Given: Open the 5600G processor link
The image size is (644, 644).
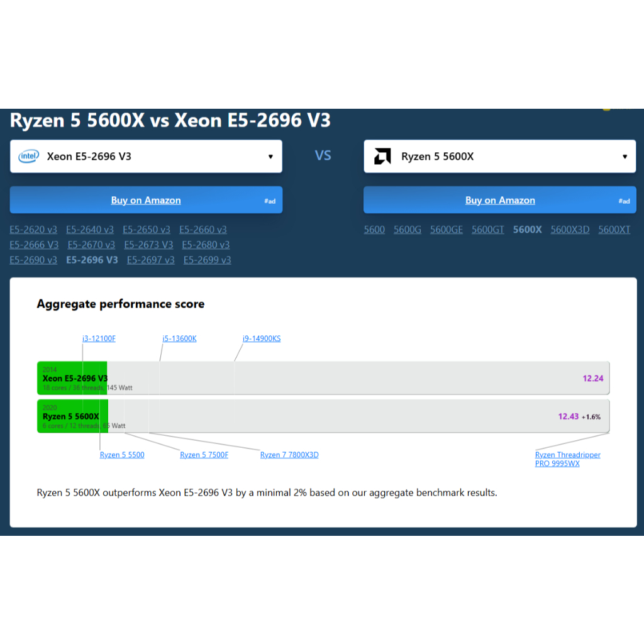Looking at the screenshot, I should tap(408, 230).
